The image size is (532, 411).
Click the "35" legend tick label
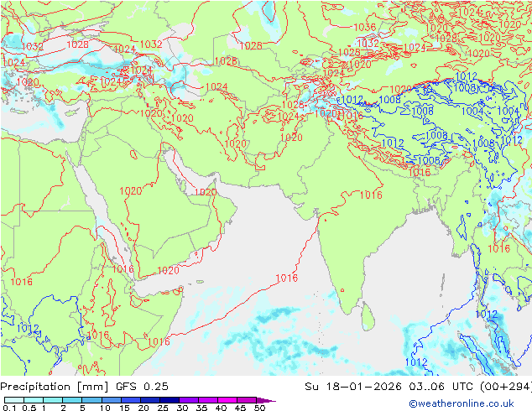coord(201,408)
